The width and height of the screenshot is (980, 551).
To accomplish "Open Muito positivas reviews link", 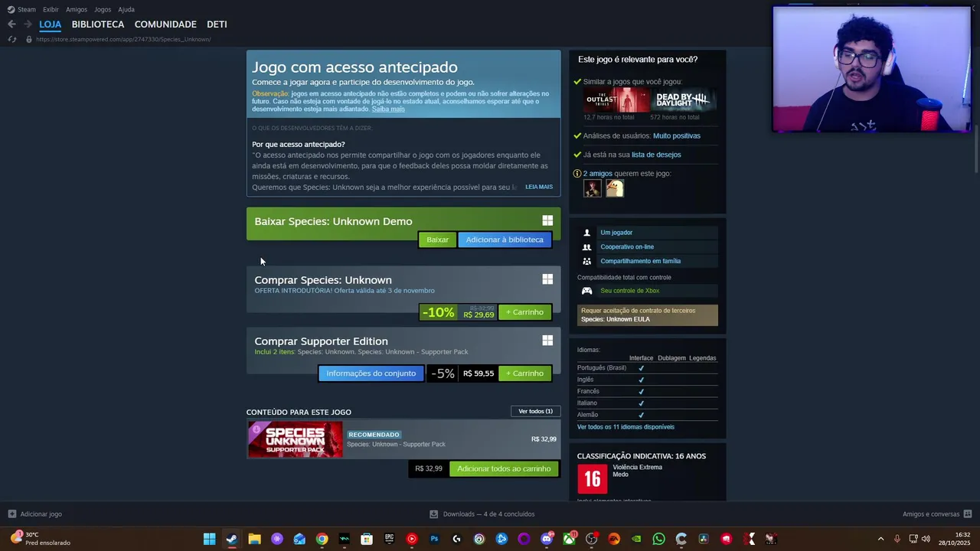I will click(x=676, y=135).
